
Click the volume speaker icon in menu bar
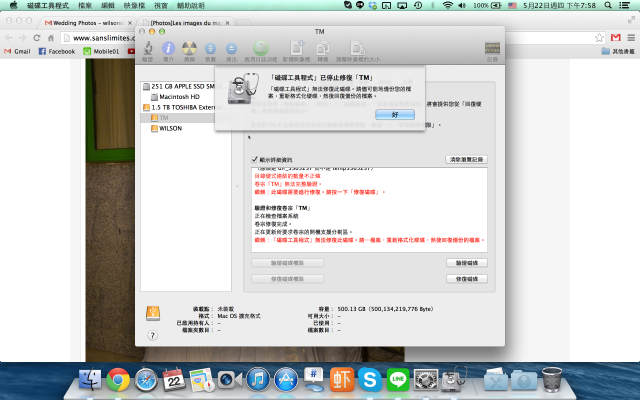(x=462, y=5)
